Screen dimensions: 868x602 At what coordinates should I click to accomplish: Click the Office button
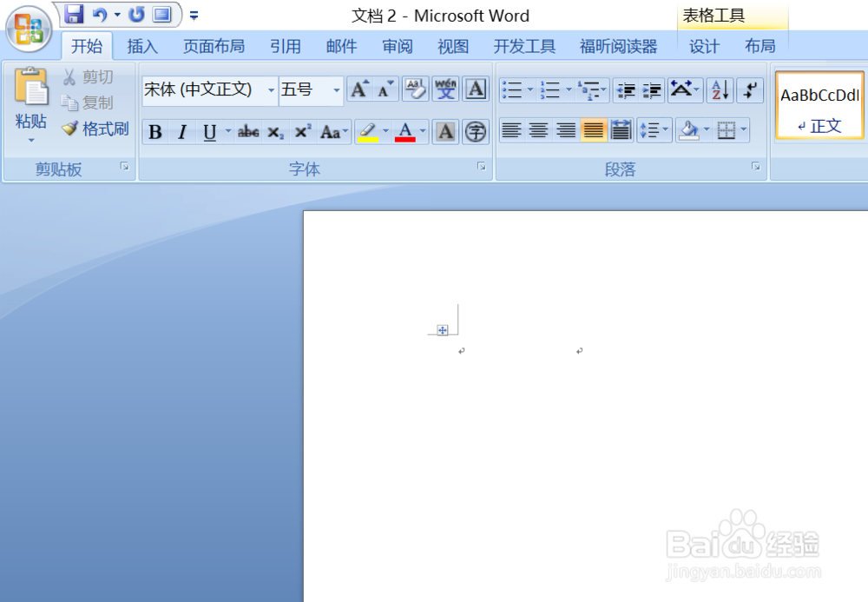tap(29, 29)
